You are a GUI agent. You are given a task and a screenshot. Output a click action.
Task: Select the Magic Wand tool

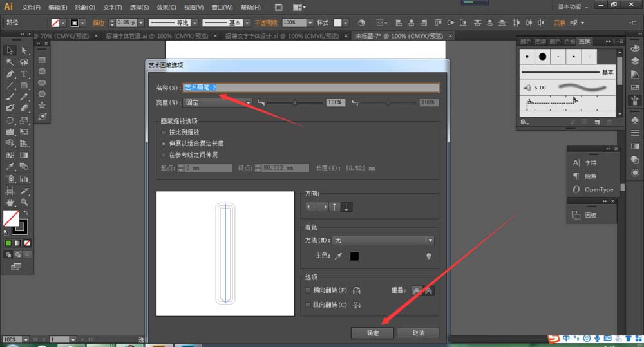click(10, 62)
